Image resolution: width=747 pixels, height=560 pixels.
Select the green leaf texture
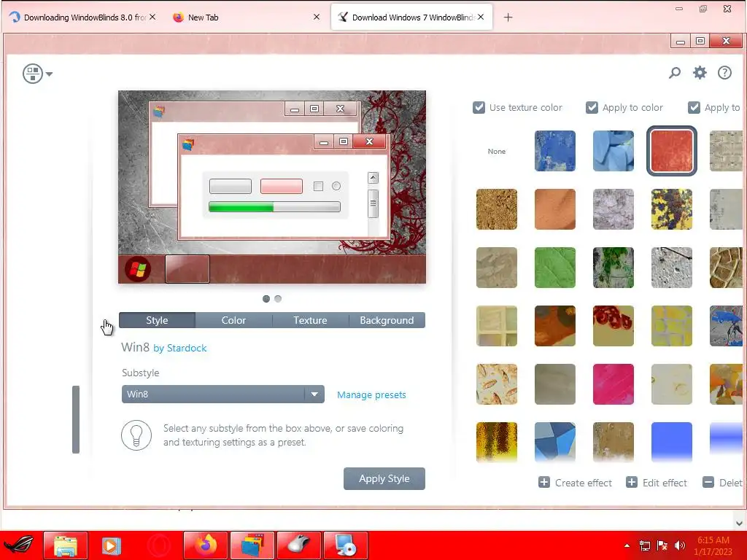555,268
